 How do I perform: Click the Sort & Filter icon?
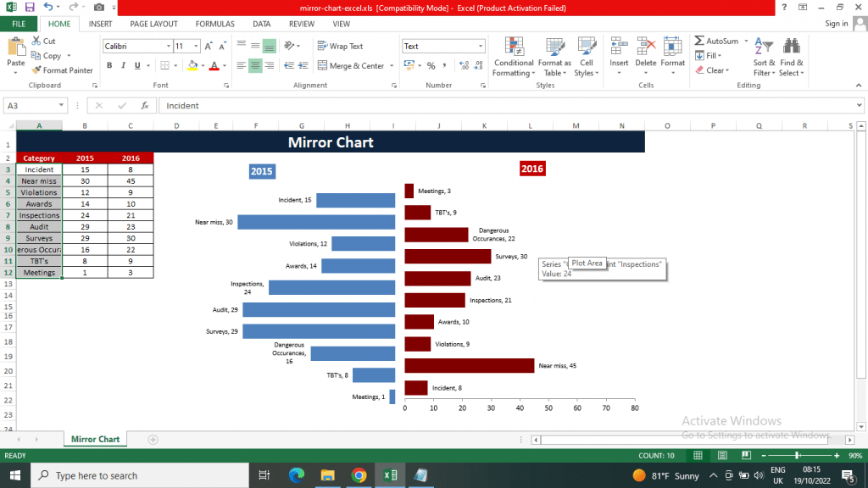point(764,47)
